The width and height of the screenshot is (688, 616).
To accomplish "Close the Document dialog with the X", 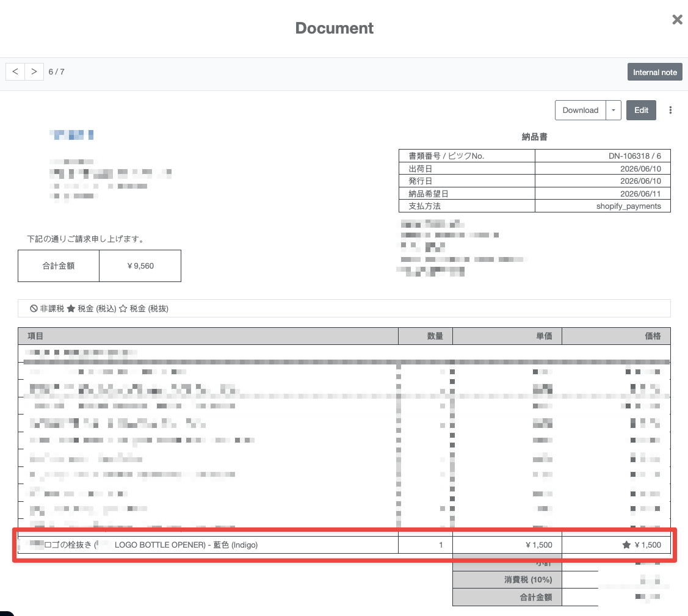I will pyautogui.click(x=677, y=20).
